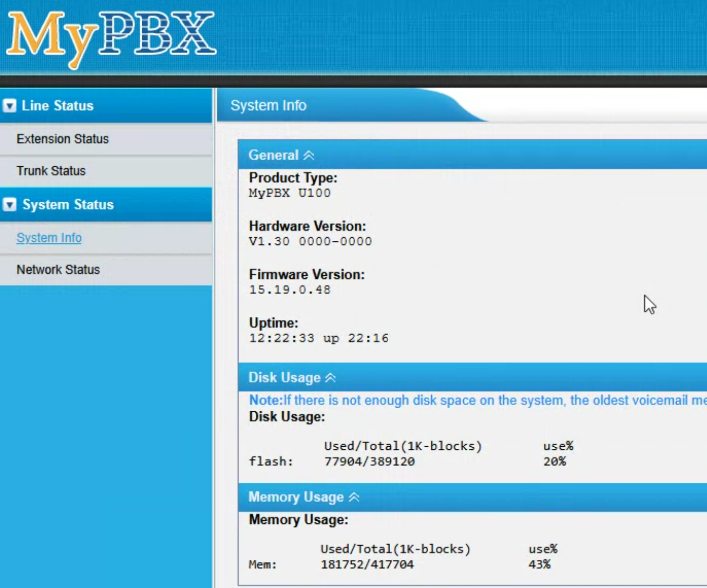The image size is (707, 588).
Task: Click the System Status section title
Action: click(x=68, y=204)
